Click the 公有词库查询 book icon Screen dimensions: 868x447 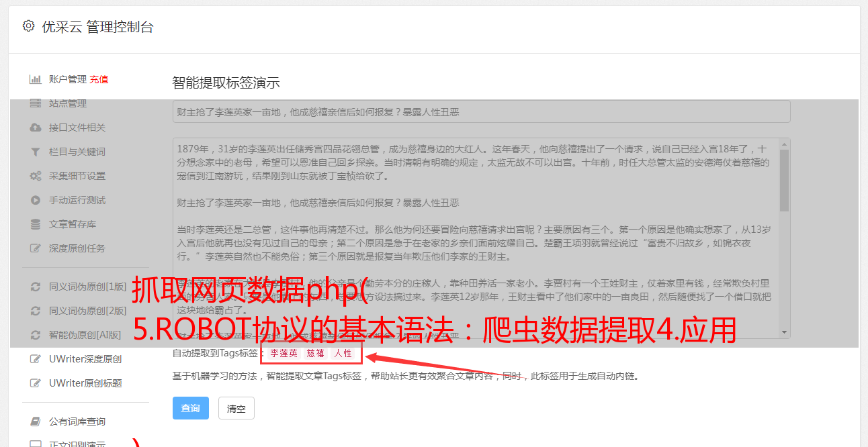point(36,421)
